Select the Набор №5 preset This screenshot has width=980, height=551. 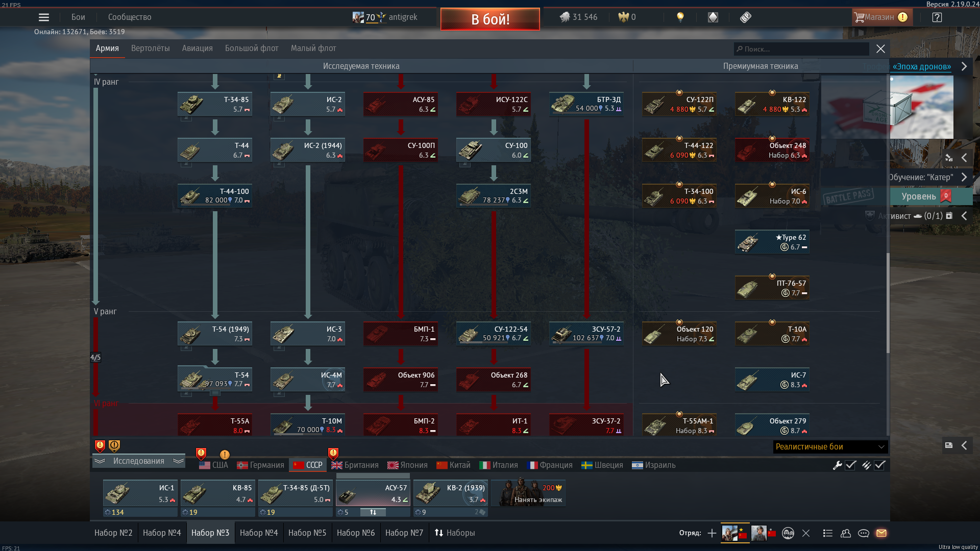tap(307, 533)
